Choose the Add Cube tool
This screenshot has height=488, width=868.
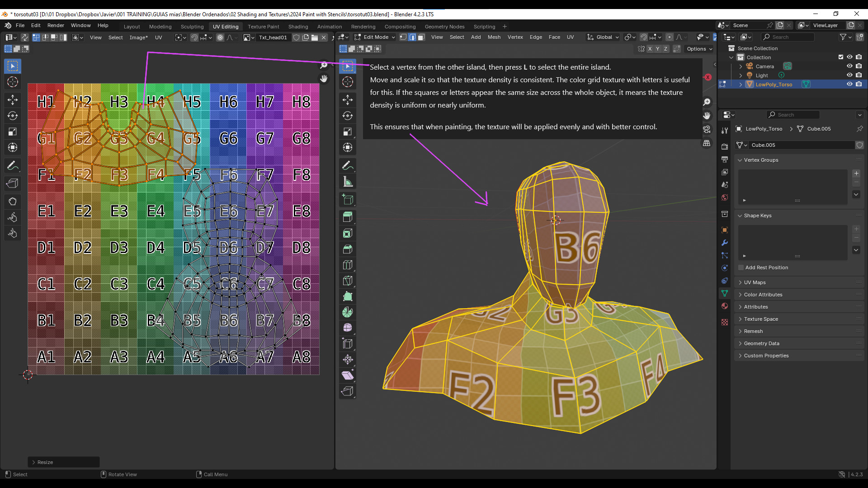(348, 199)
